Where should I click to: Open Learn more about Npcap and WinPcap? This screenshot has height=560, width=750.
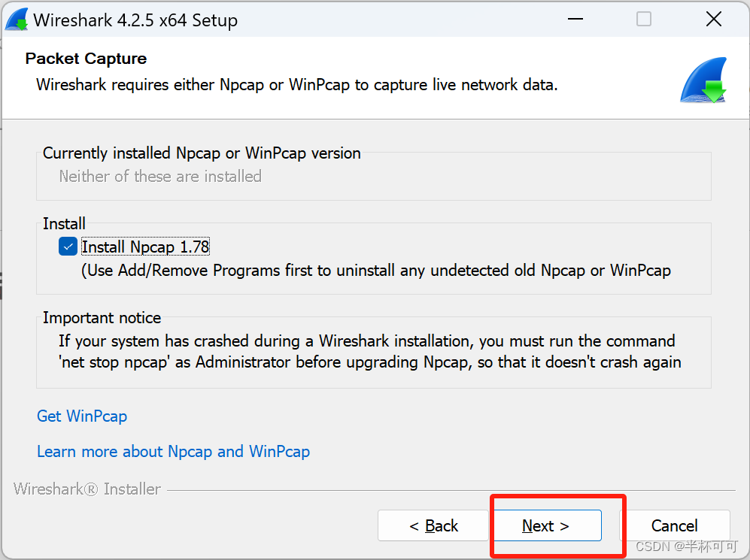[x=173, y=452]
